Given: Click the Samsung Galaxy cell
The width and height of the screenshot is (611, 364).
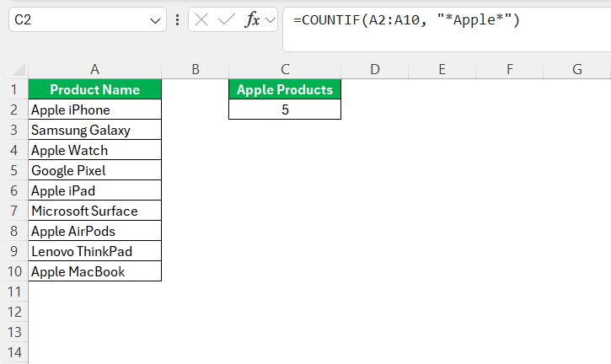Looking at the screenshot, I should pos(94,130).
